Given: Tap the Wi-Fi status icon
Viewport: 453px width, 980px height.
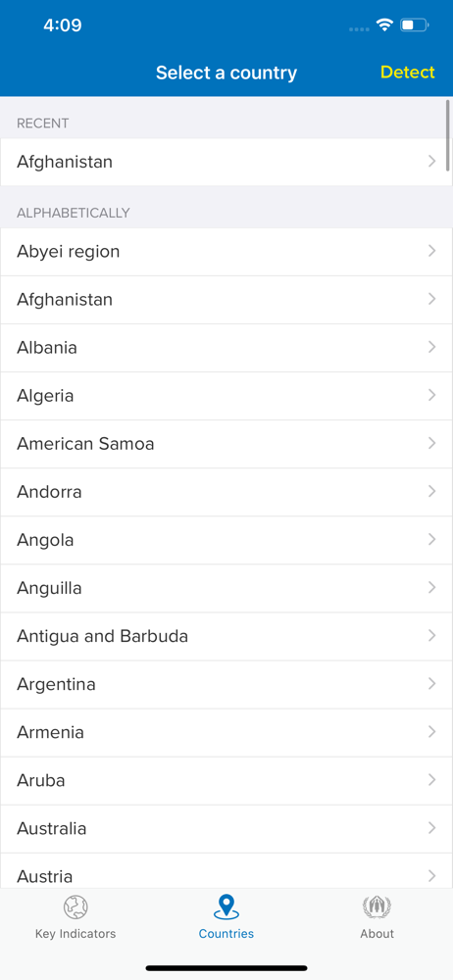Looking at the screenshot, I should point(384,25).
